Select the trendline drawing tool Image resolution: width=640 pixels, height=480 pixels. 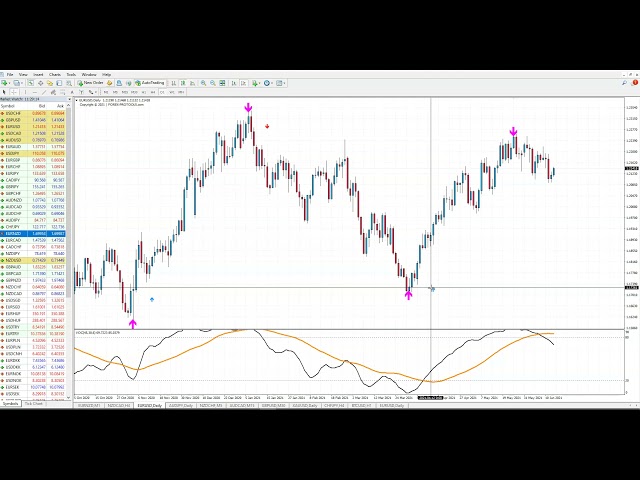pyautogui.click(x=43, y=92)
